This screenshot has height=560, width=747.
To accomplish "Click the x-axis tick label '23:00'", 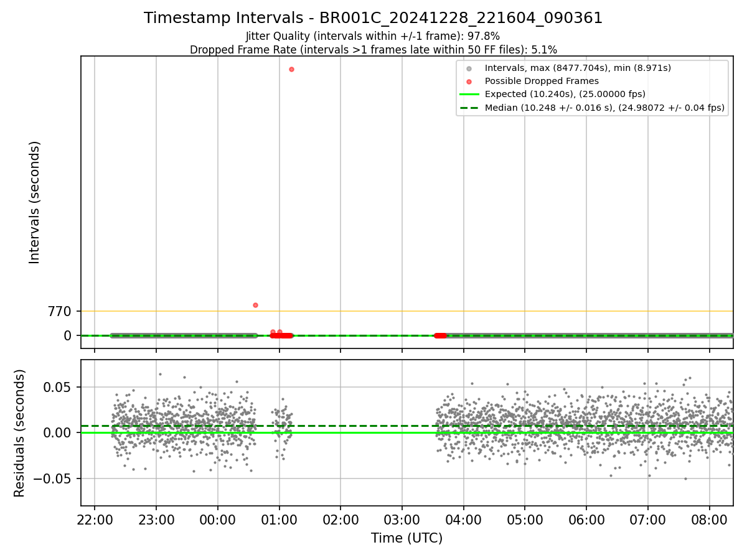I will coord(156,519).
